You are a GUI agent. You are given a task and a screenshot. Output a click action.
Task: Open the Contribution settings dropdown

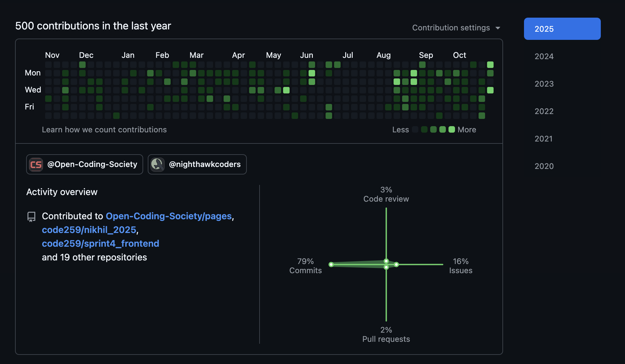[451, 28]
